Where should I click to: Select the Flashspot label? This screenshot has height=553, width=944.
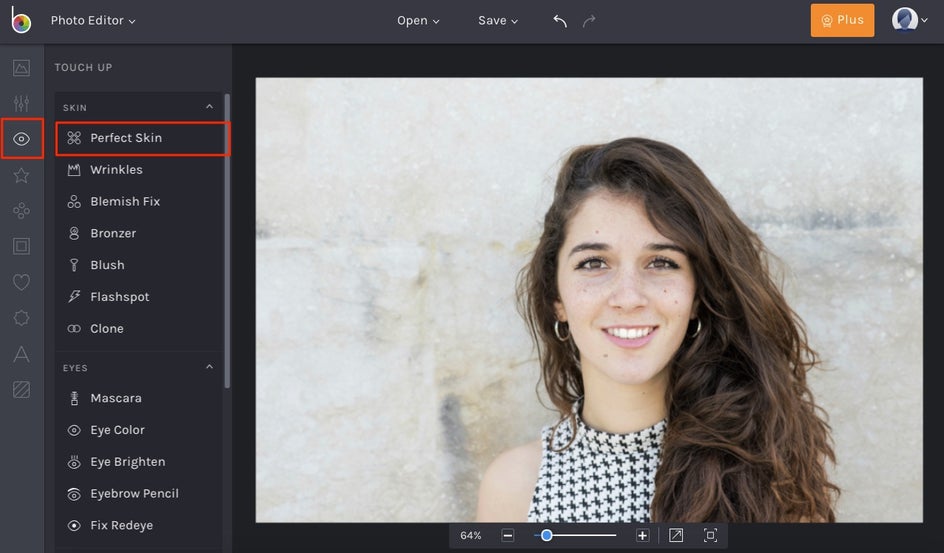pos(120,297)
